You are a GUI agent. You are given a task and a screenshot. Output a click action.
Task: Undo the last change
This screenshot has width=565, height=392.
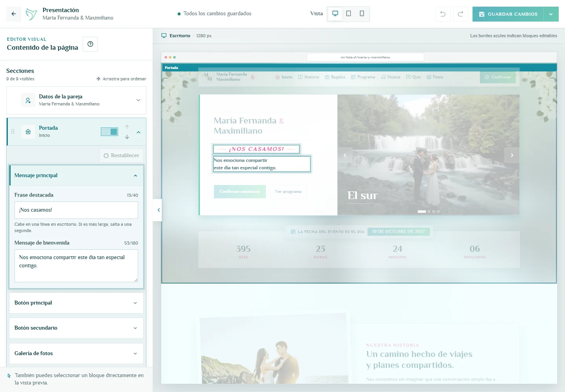[x=443, y=14]
